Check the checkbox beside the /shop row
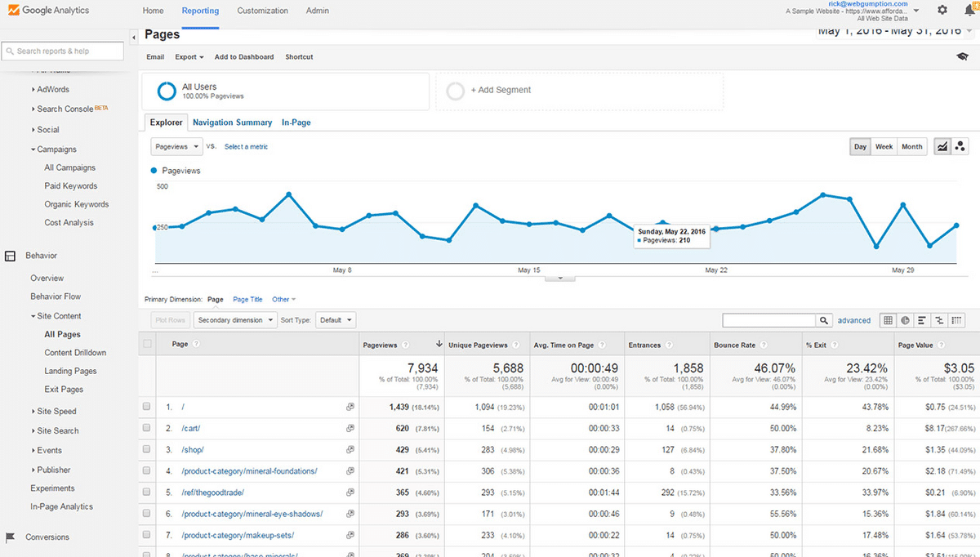The height and width of the screenshot is (557, 980). point(146,449)
